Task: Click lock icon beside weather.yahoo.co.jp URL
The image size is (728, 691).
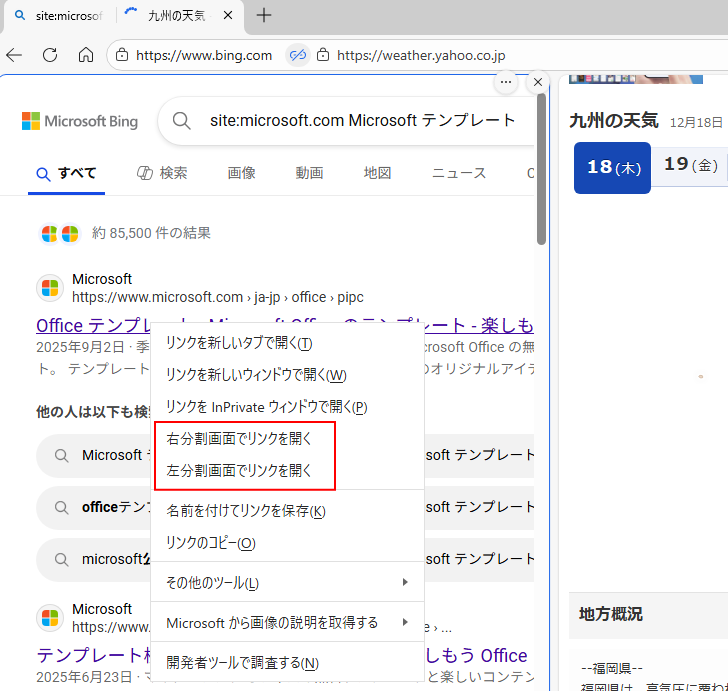Action: click(323, 55)
